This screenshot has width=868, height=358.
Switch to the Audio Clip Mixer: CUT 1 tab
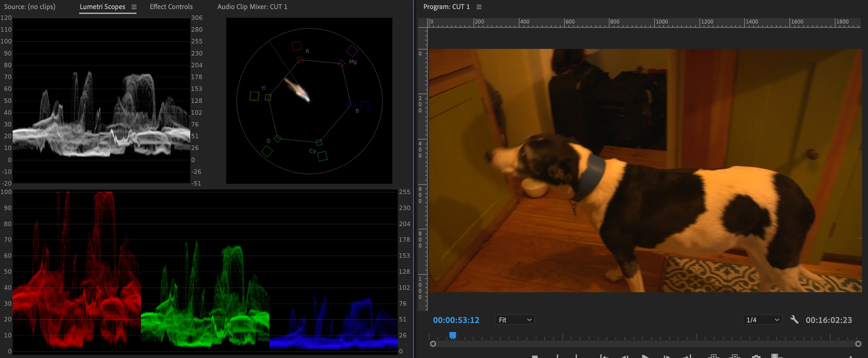point(252,7)
